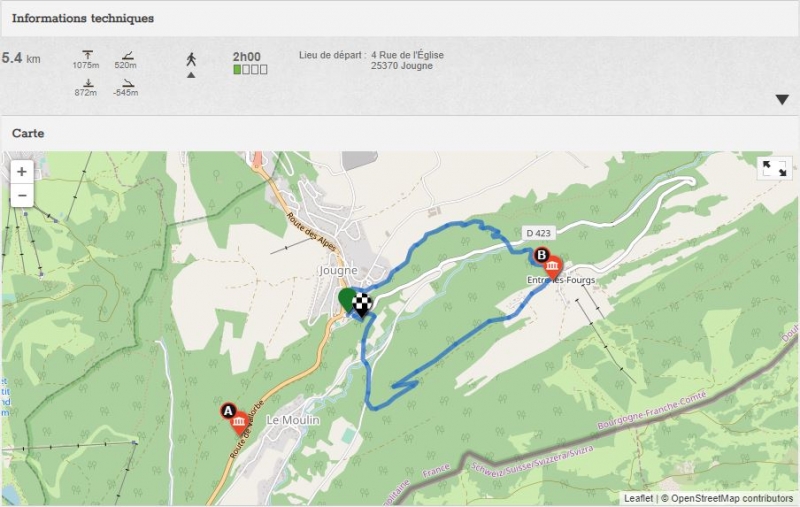Toggle fullscreen map view
The width and height of the screenshot is (800, 507).
tap(774, 169)
